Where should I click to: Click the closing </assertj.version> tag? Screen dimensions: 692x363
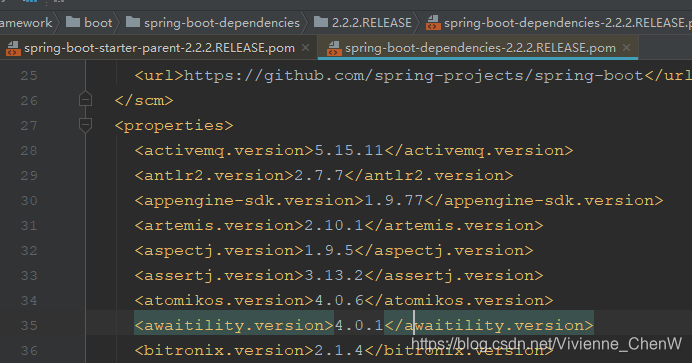pos(454,276)
